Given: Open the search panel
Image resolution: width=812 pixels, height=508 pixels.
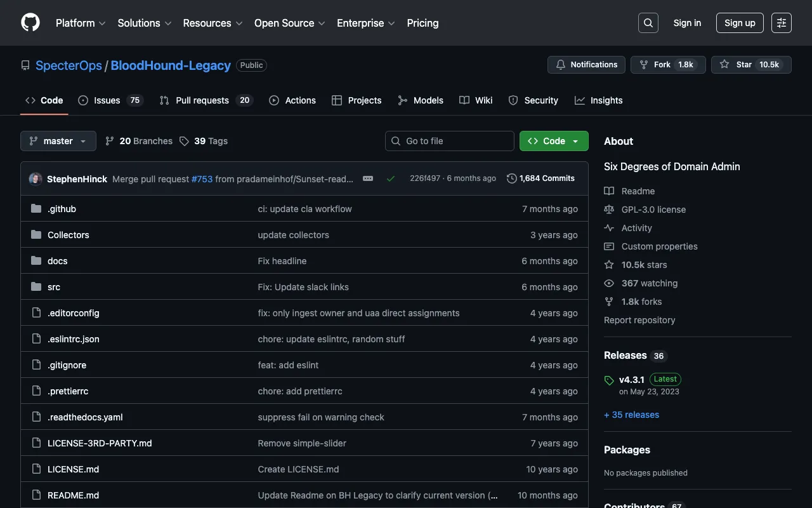Looking at the screenshot, I should click(648, 22).
